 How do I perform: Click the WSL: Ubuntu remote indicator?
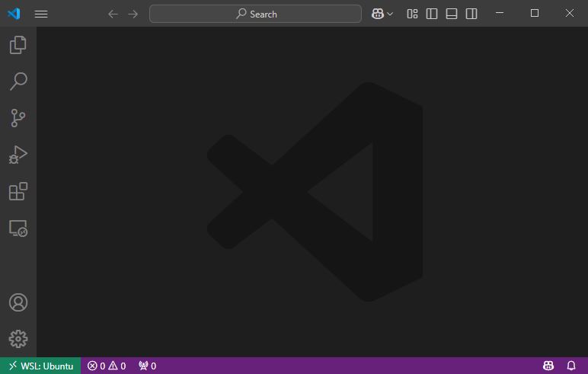[40, 366]
